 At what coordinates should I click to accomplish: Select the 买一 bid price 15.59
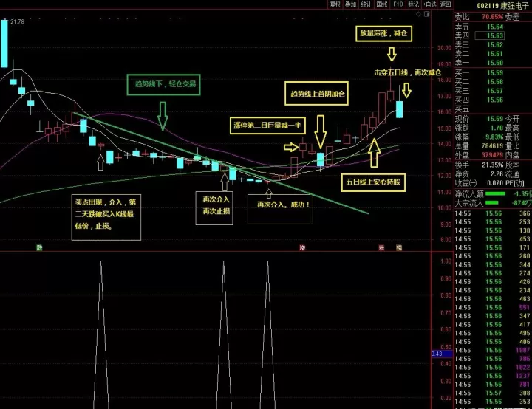495,73
